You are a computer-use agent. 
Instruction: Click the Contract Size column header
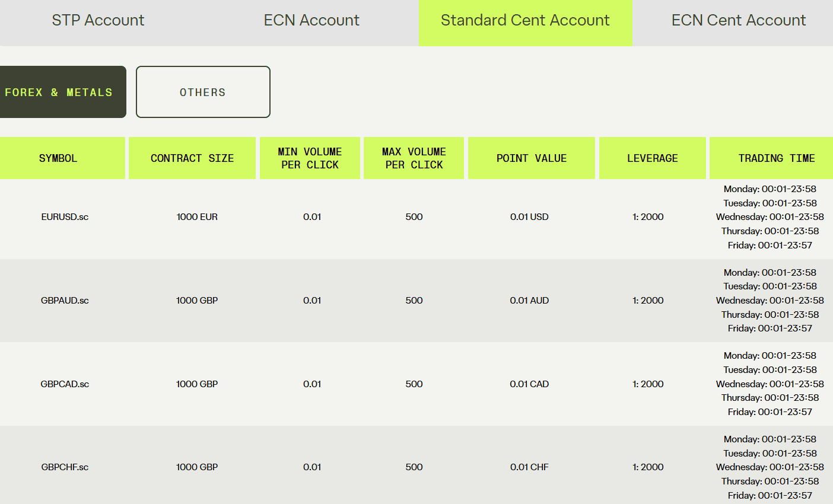tap(192, 158)
